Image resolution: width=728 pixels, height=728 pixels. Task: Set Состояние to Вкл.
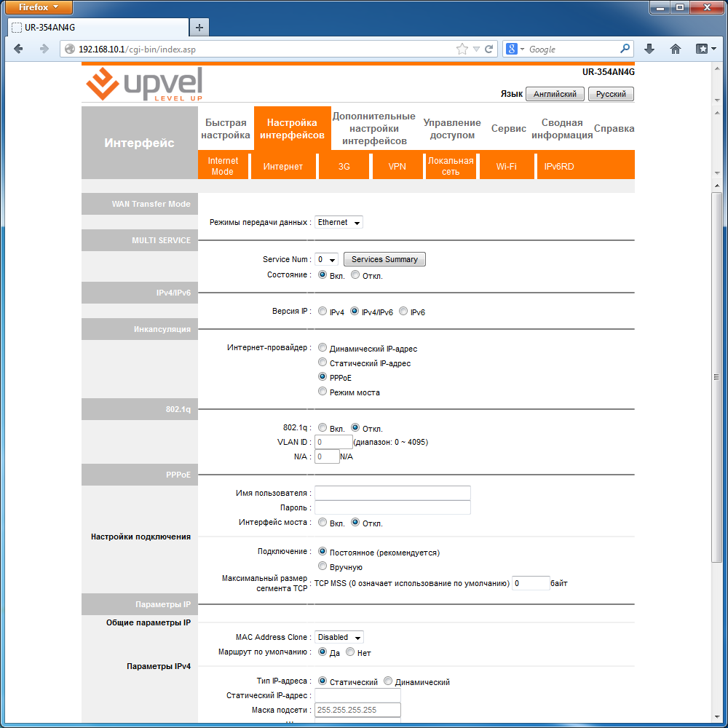pyautogui.click(x=323, y=275)
